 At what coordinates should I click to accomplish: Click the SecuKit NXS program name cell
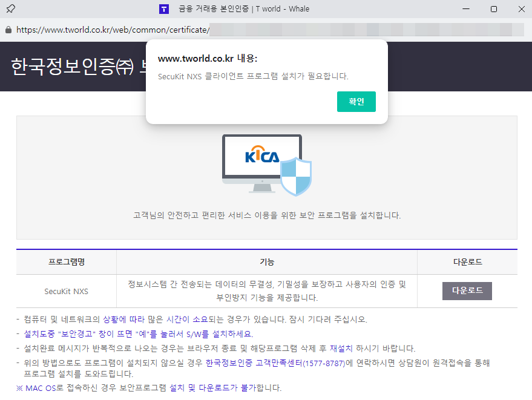point(67,292)
